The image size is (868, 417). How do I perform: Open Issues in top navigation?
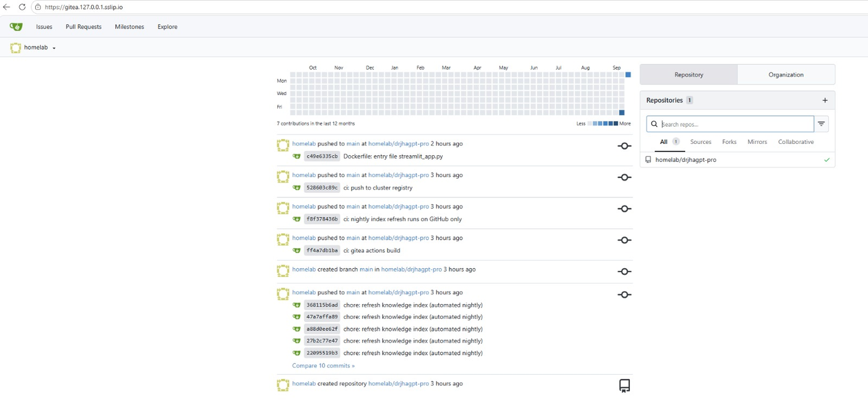(x=44, y=27)
